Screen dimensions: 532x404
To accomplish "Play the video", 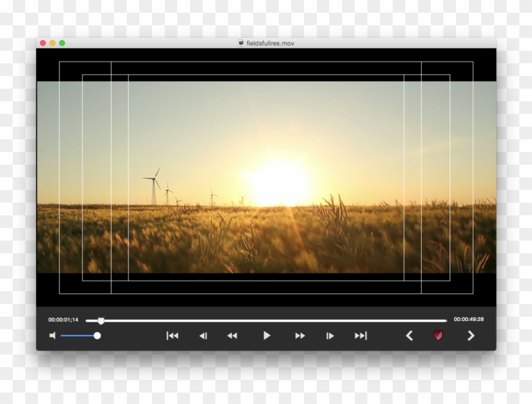I will pos(266,336).
